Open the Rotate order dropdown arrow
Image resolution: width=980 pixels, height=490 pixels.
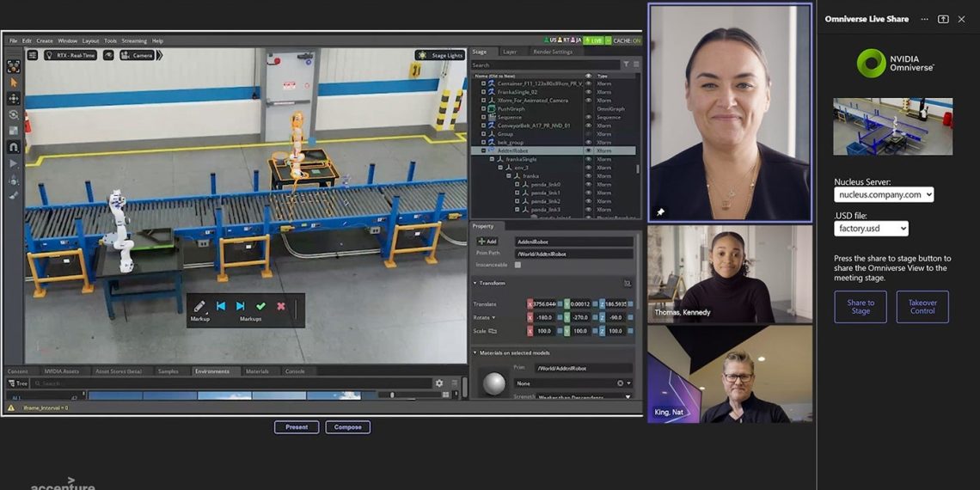493,317
